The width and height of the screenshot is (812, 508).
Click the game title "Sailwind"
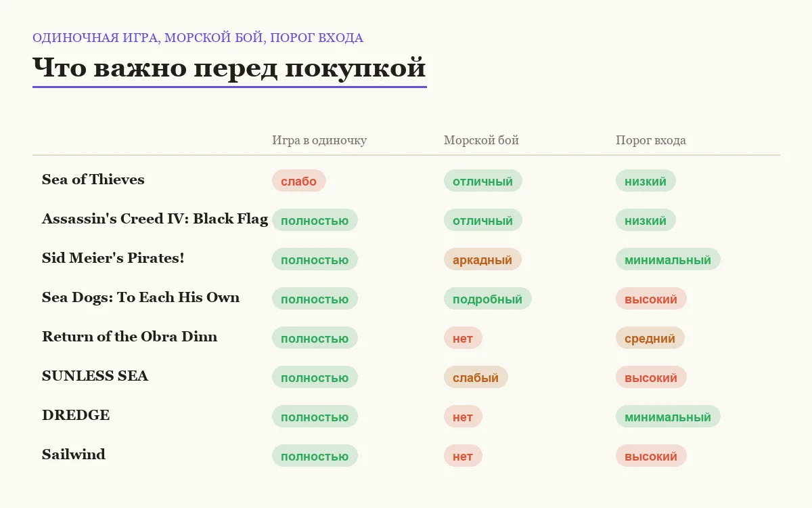tap(74, 454)
